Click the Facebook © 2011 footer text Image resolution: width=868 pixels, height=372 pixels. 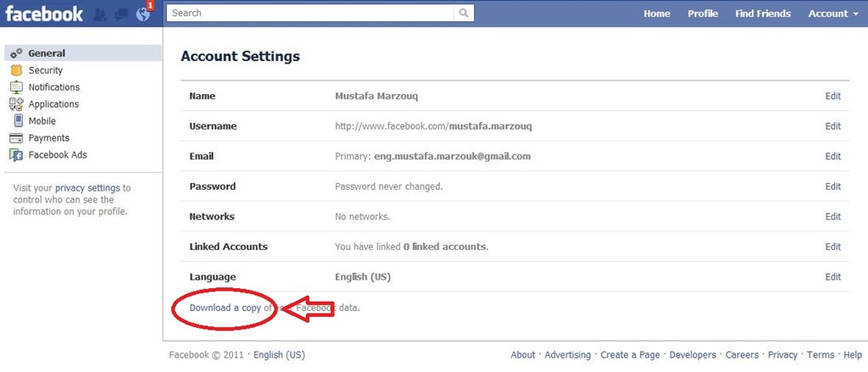coord(207,355)
